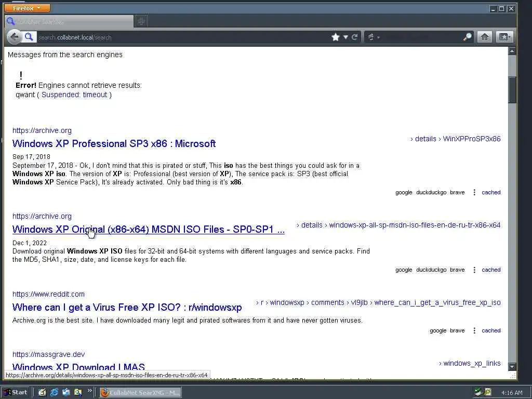Click the 'Messages from the search engines' heading
This screenshot has width=532, height=399.
(65, 55)
